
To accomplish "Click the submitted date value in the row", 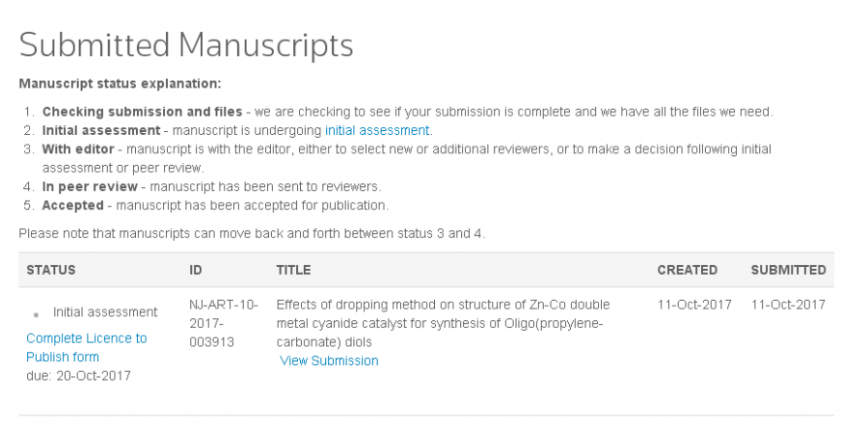I will coord(788,305).
